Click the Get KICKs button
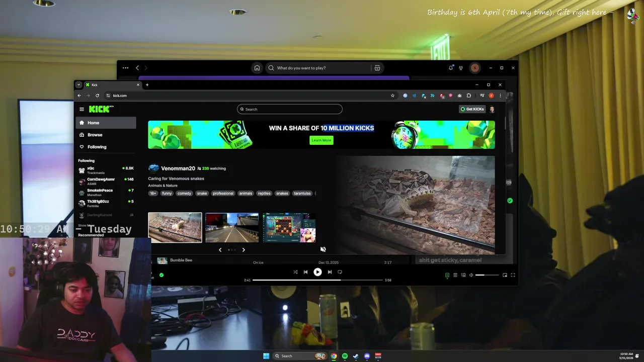This screenshot has height=362, width=644. click(472, 109)
